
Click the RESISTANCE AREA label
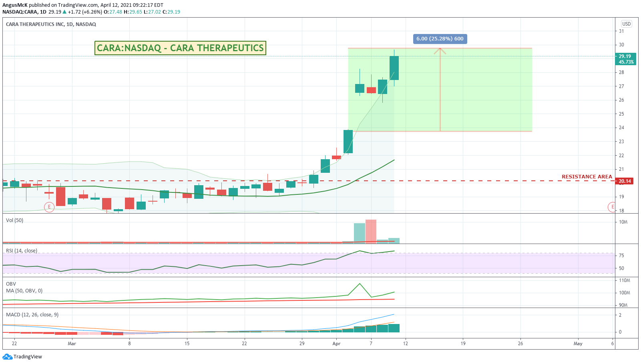tap(587, 176)
